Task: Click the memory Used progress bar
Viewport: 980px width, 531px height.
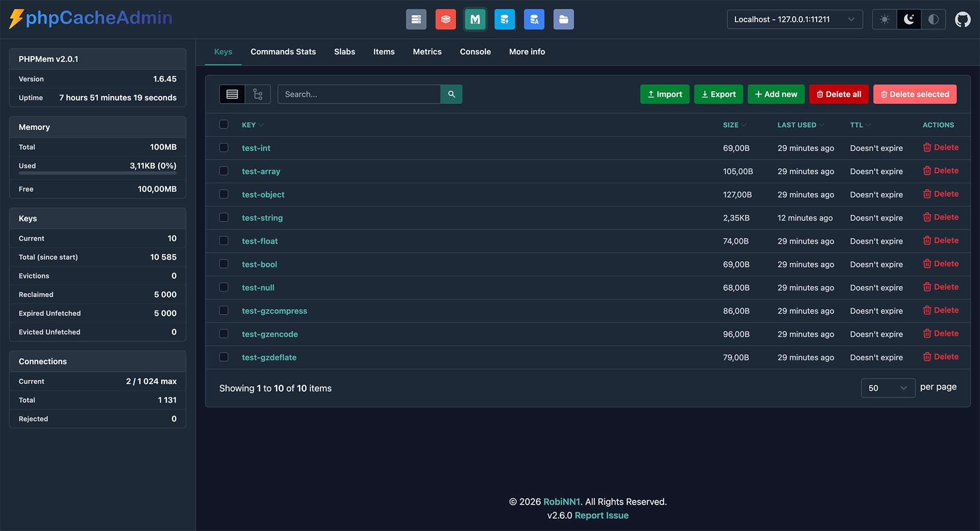Action: tap(97, 173)
